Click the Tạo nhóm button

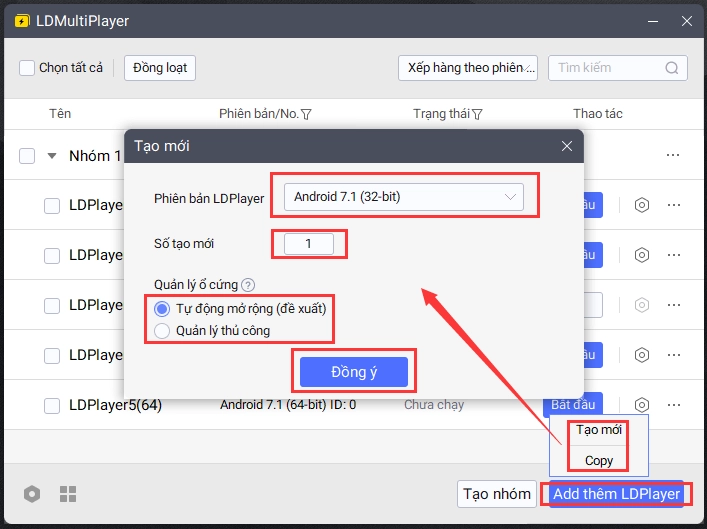[x=497, y=494]
